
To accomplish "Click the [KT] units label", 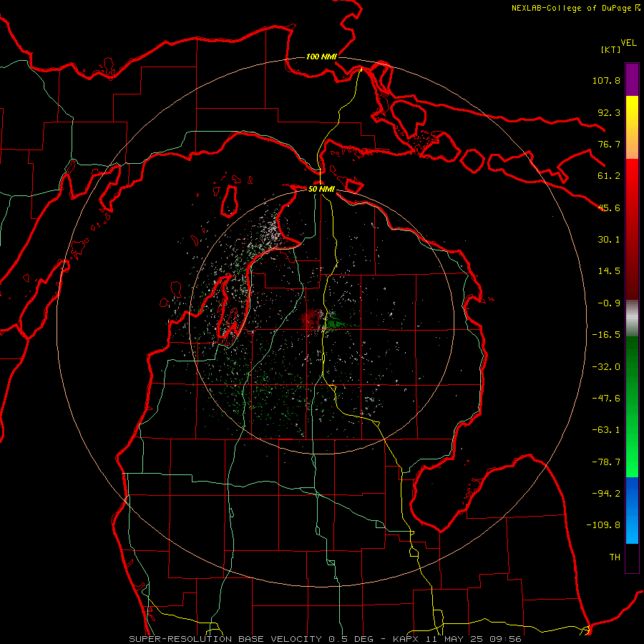I will point(611,49).
